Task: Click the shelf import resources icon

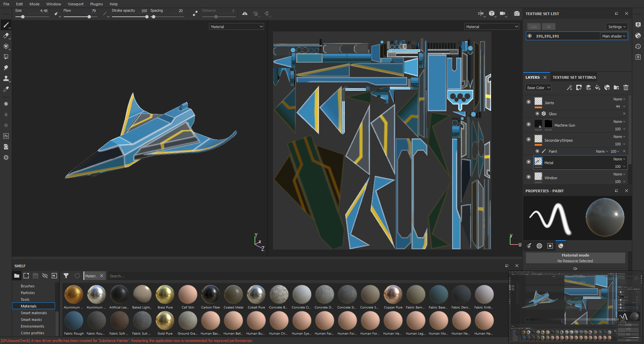Action: tap(54, 276)
